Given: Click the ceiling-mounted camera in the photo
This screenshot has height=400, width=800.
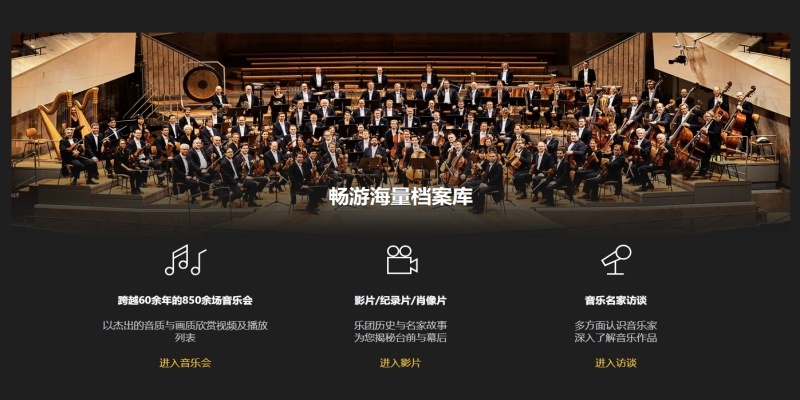Looking at the screenshot, I should pyautogui.click(x=681, y=53).
